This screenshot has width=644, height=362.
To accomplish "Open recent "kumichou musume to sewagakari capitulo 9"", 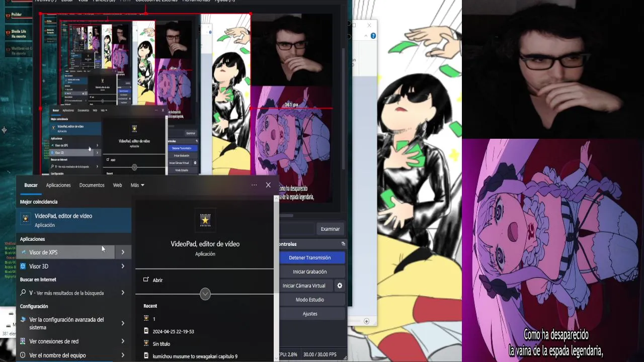I will pos(195,356).
